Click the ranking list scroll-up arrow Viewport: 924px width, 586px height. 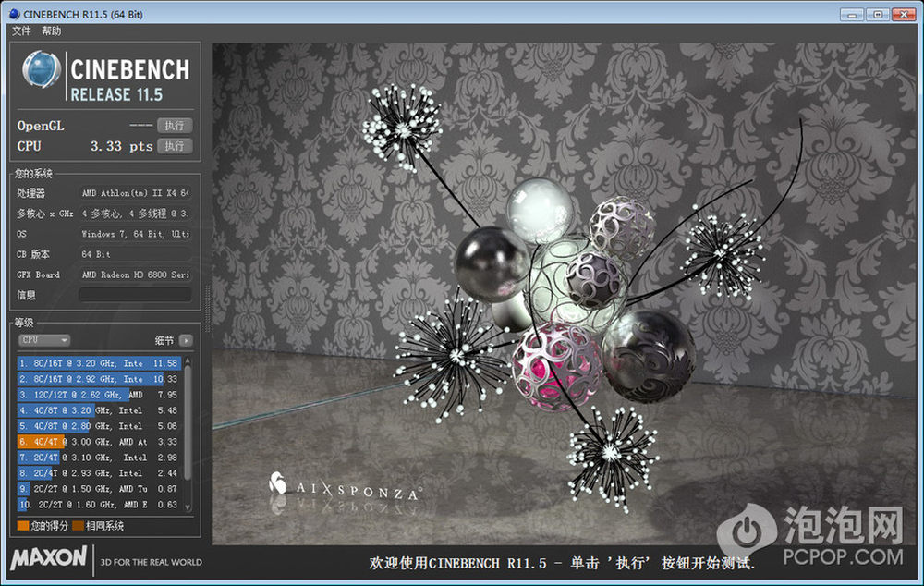188,360
